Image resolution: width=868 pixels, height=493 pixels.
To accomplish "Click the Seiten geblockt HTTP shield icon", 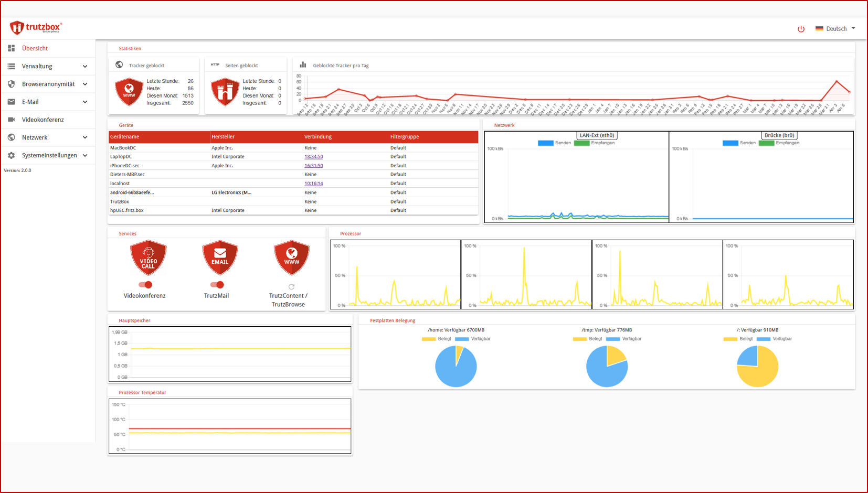I will [225, 92].
